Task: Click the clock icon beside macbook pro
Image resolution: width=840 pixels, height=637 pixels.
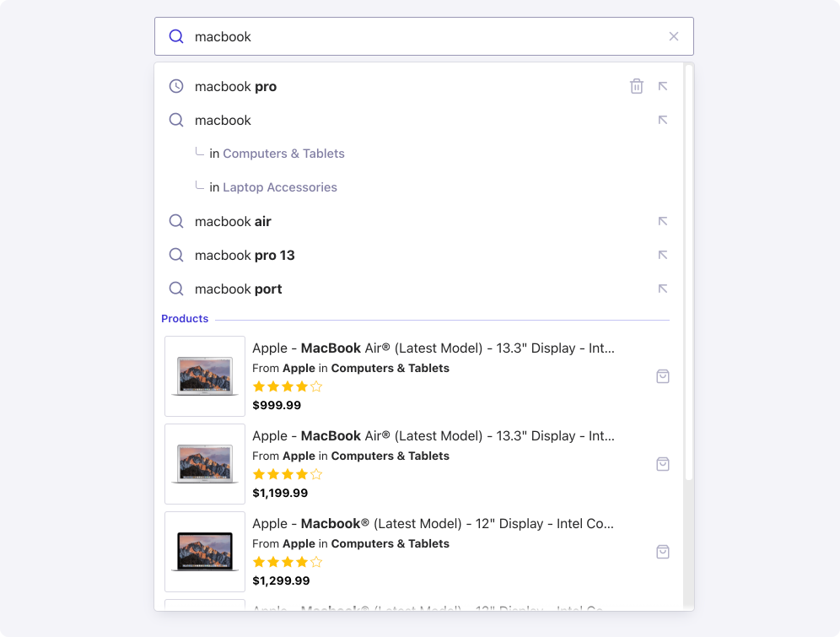Action: [x=176, y=86]
